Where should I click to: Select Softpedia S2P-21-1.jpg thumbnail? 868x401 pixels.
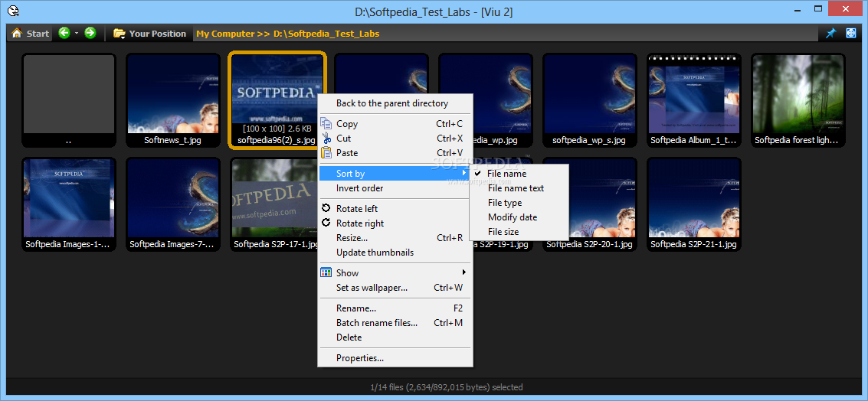click(x=693, y=204)
